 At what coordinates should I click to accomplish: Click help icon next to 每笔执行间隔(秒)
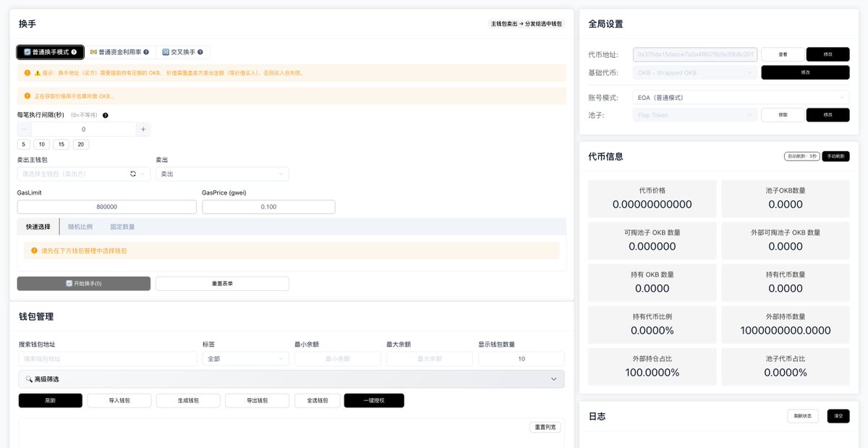[106, 116]
